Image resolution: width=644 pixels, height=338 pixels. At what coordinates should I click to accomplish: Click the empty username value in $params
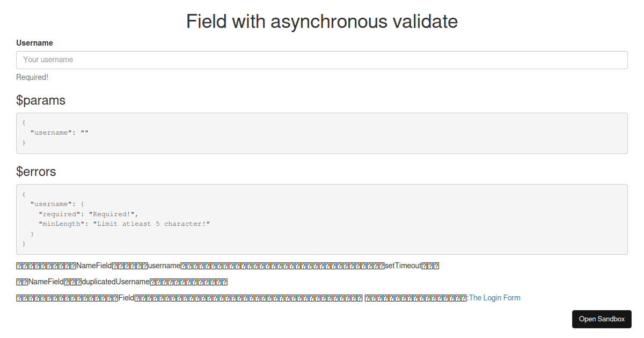(x=84, y=133)
